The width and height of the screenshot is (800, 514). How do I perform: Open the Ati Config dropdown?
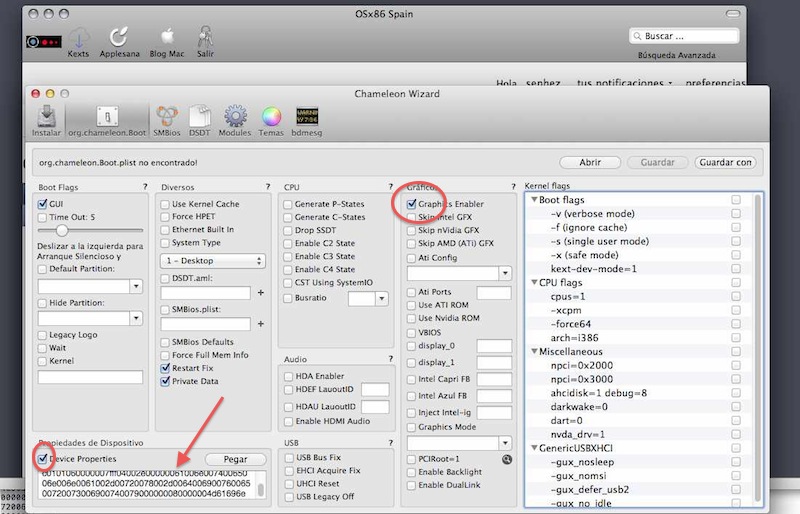(505, 273)
